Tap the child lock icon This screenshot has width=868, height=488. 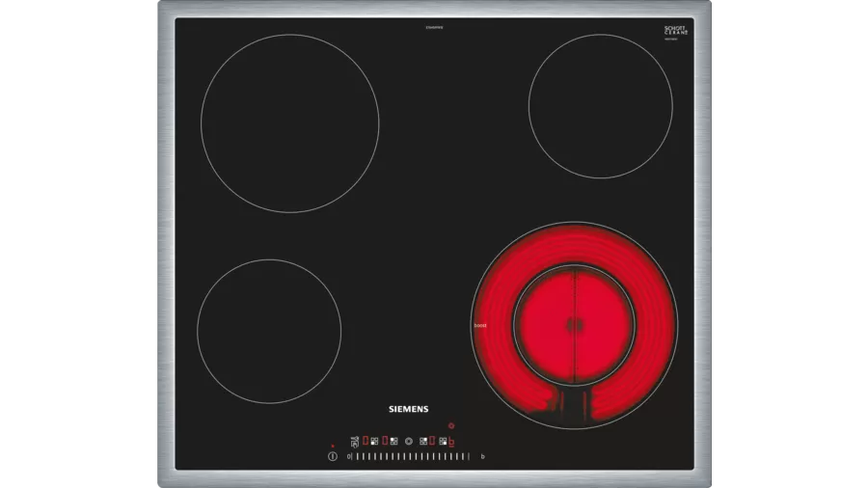[356, 442]
